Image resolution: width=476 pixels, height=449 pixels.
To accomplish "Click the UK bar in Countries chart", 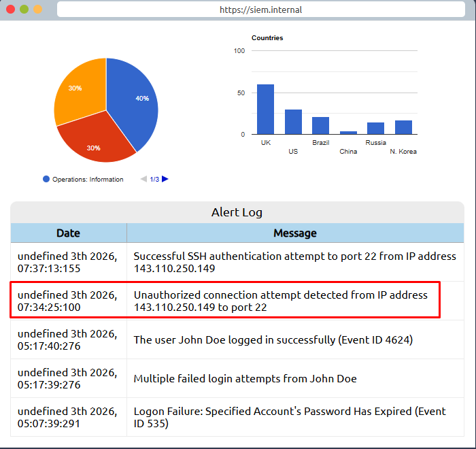I will (265, 110).
